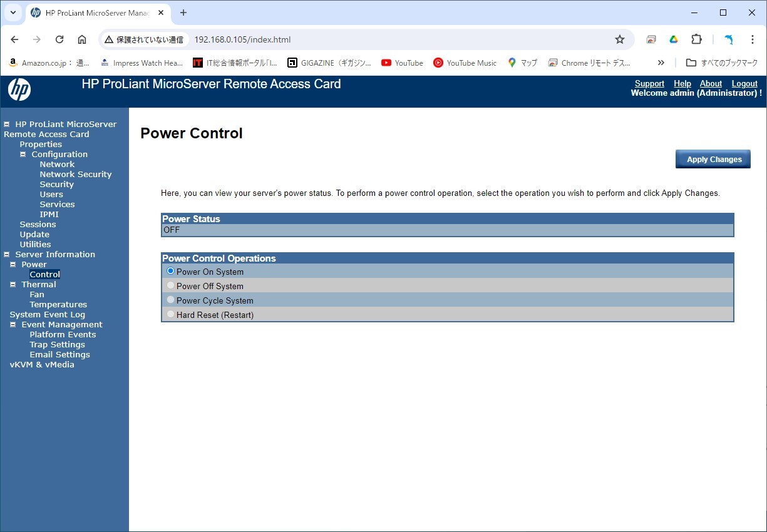The width and height of the screenshot is (767, 532).
Task: Click the Power Status OFF value
Action: coord(172,230)
